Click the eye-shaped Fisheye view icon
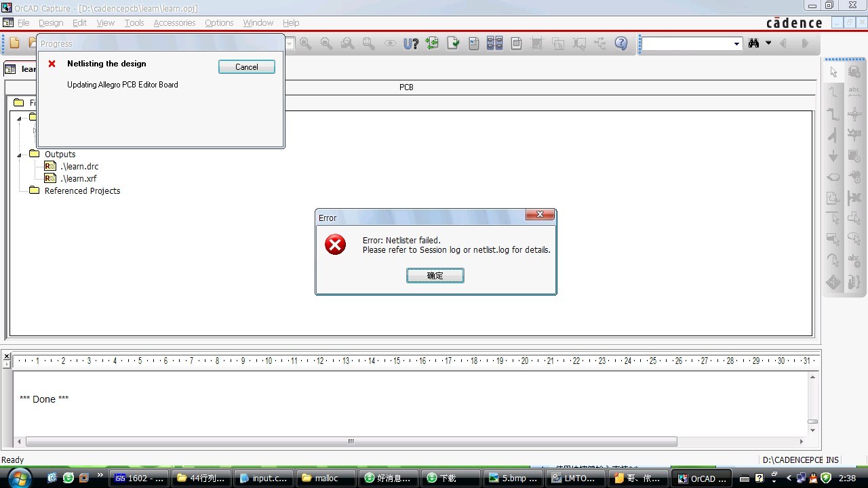 click(390, 43)
